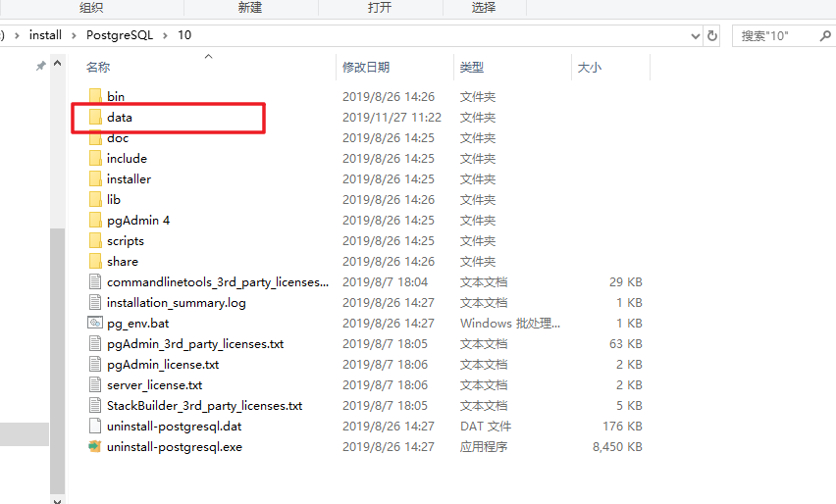Viewport: 836px width, 504px height.
Task: Open the 组织 ribbon group
Action: tap(90, 8)
